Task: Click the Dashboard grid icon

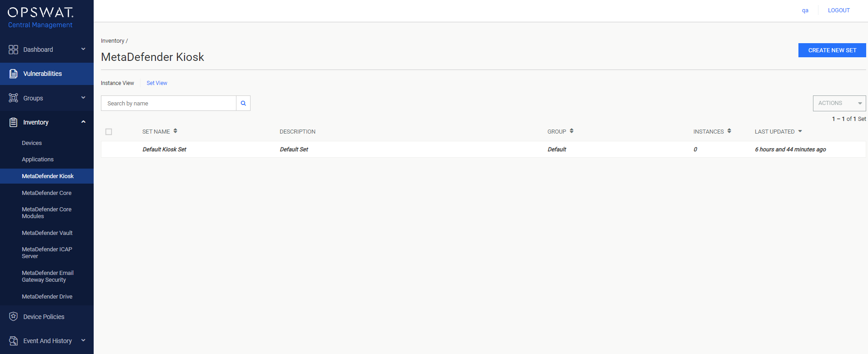Action: [x=13, y=50]
